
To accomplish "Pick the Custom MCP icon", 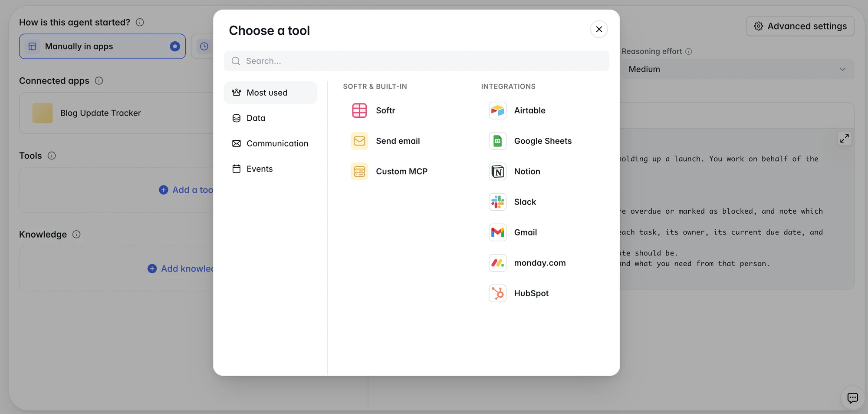I will [x=359, y=172].
